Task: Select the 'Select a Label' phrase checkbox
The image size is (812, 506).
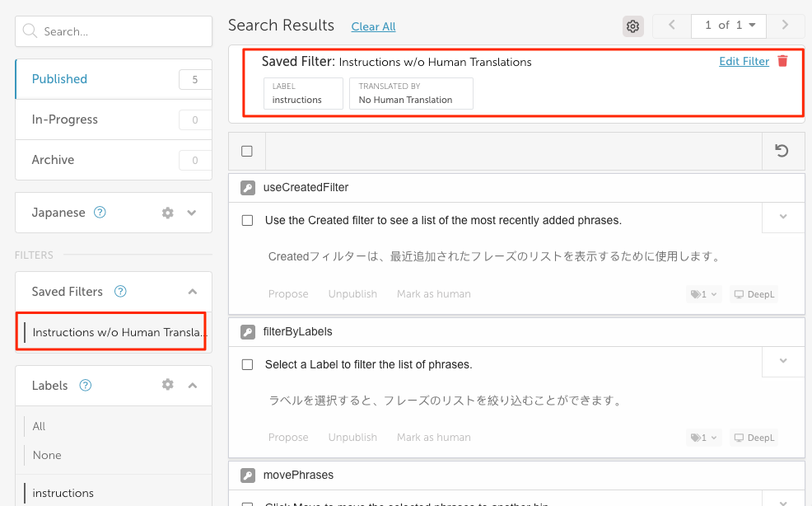Action: pos(247,364)
